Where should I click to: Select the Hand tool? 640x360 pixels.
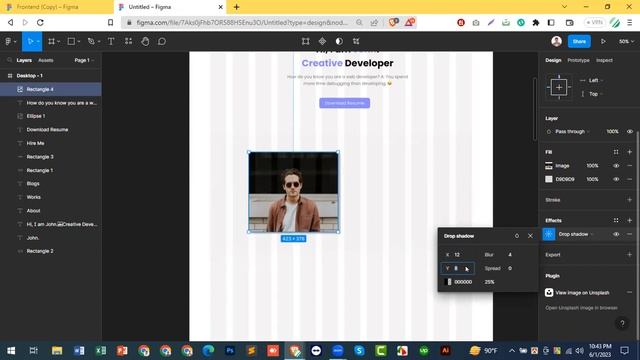145,41
